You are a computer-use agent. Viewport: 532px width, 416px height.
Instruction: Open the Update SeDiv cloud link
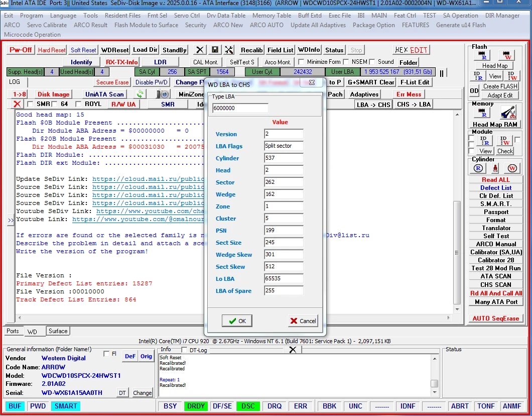point(148,179)
